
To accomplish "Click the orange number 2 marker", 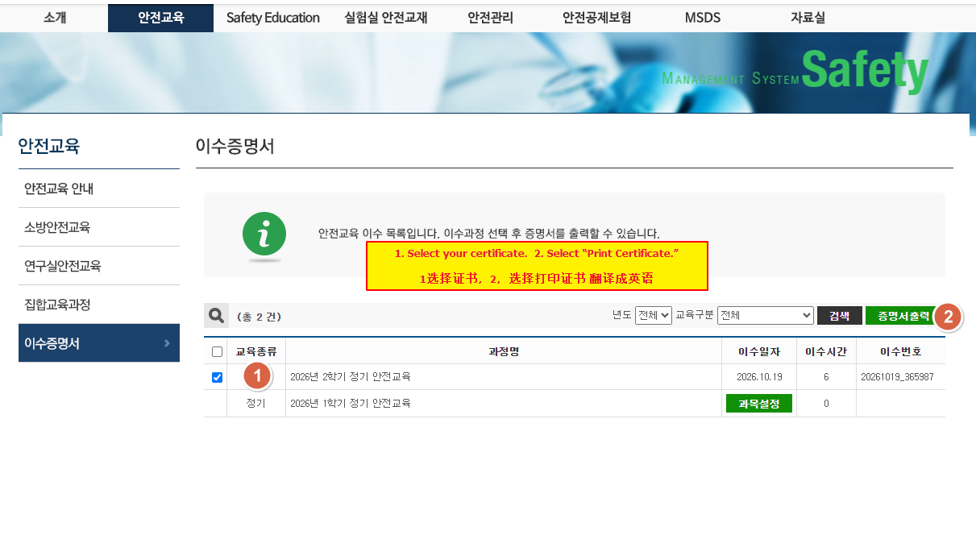I will click(x=948, y=317).
